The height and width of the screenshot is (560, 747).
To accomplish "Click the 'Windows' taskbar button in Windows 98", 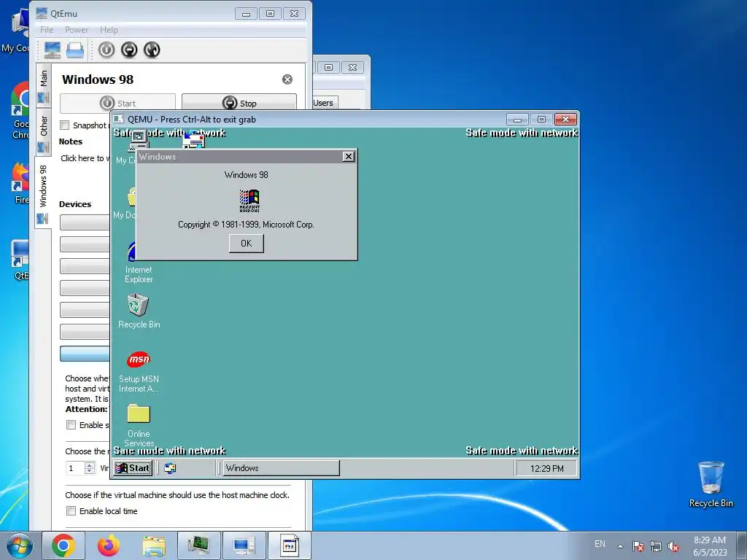I will pos(281,468).
